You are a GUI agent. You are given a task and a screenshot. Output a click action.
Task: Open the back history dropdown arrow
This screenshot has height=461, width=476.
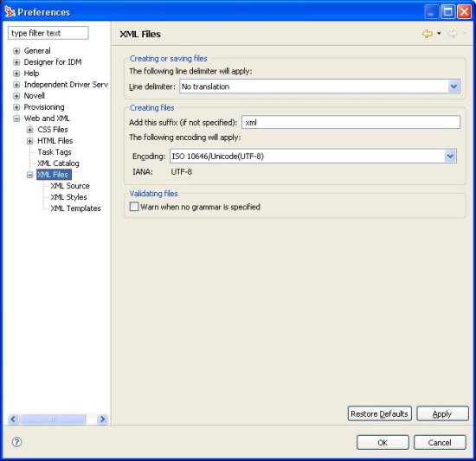tap(439, 34)
